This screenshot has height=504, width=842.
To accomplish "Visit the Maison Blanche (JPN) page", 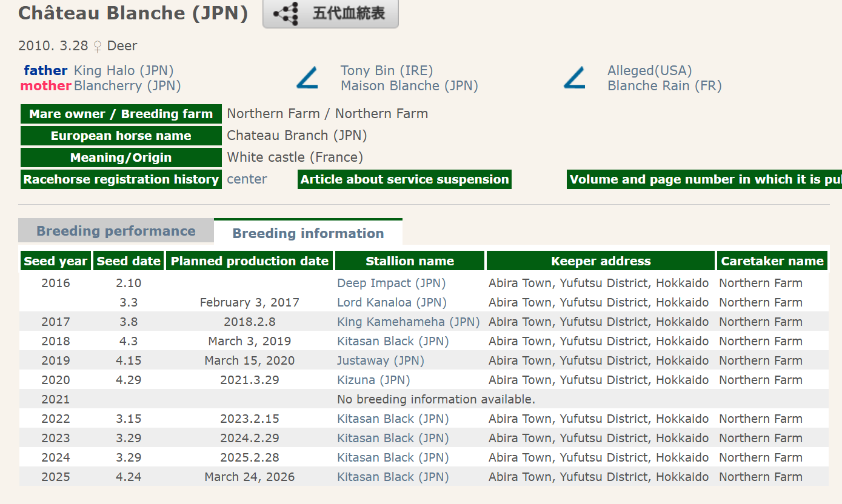I will click(x=409, y=85).
